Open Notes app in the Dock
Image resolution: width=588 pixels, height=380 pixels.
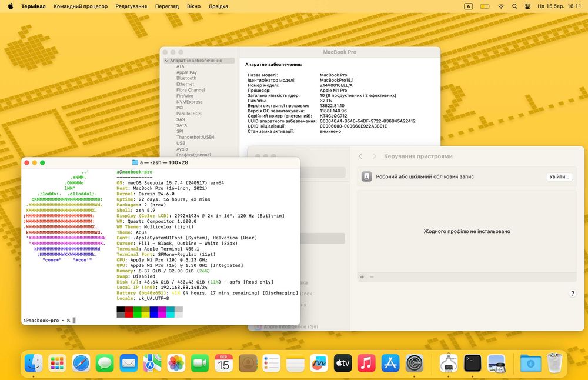pyautogui.click(x=295, y=363)
